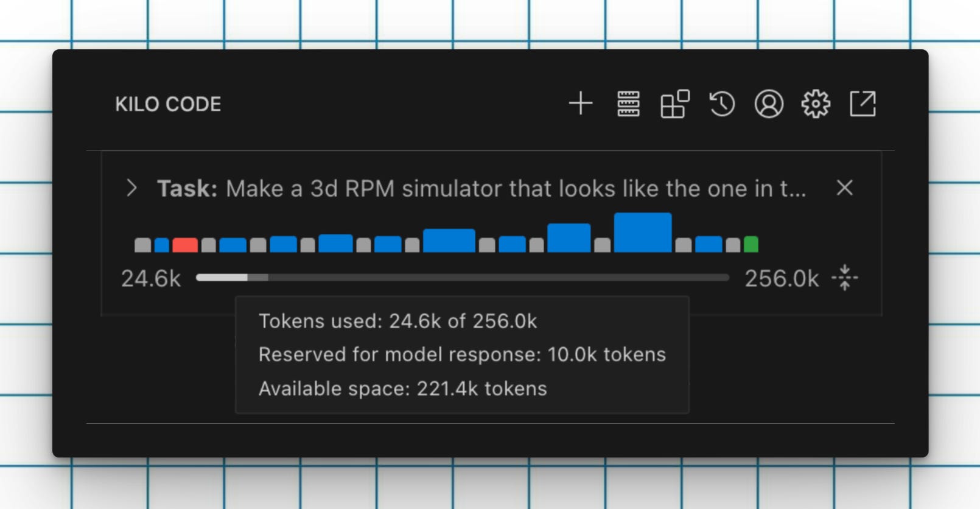This screenshot has height=509, width=980.
Task: Open the prompts list icon
Action: tap(628, 104)
